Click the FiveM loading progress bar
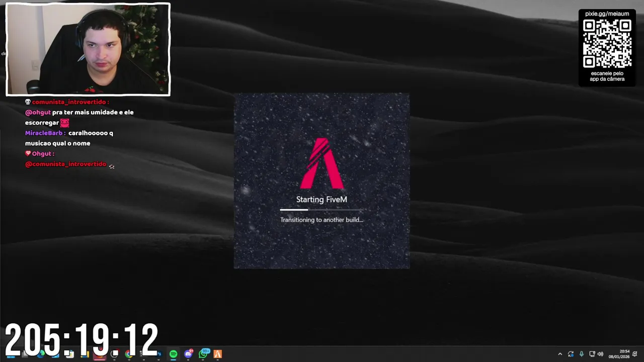The width and height of the screenshot is (644, 362). (x=321, y=210)
